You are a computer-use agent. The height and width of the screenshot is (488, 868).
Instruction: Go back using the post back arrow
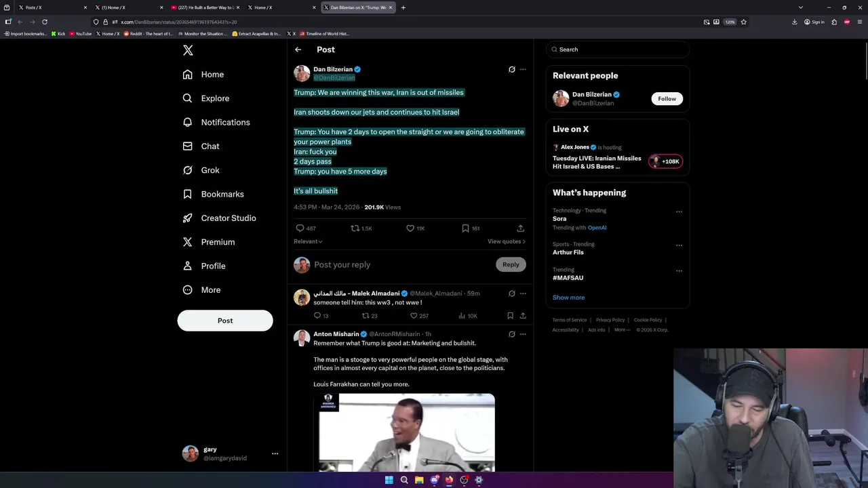298,49
